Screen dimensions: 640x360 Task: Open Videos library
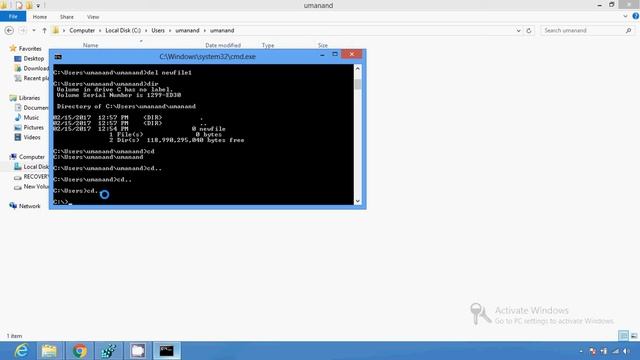pos(31,137)
